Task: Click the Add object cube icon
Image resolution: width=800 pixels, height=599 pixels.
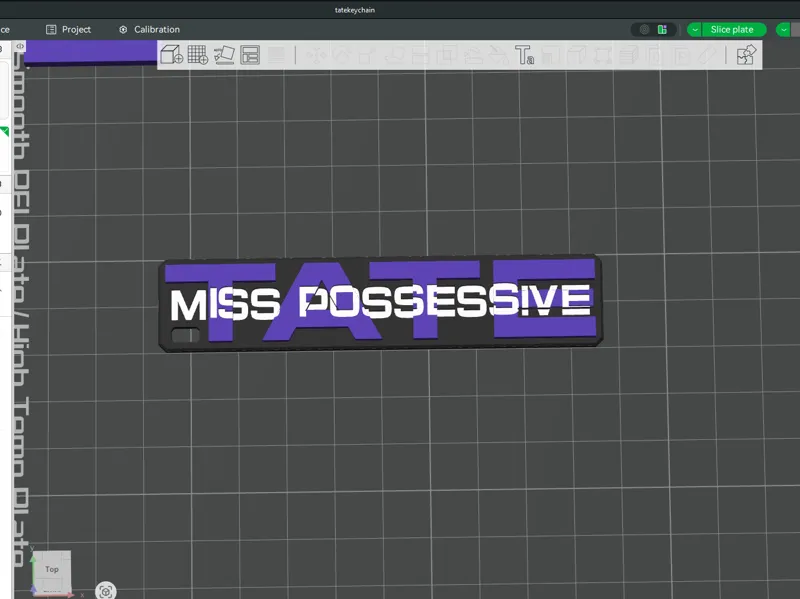Action: 171,55
